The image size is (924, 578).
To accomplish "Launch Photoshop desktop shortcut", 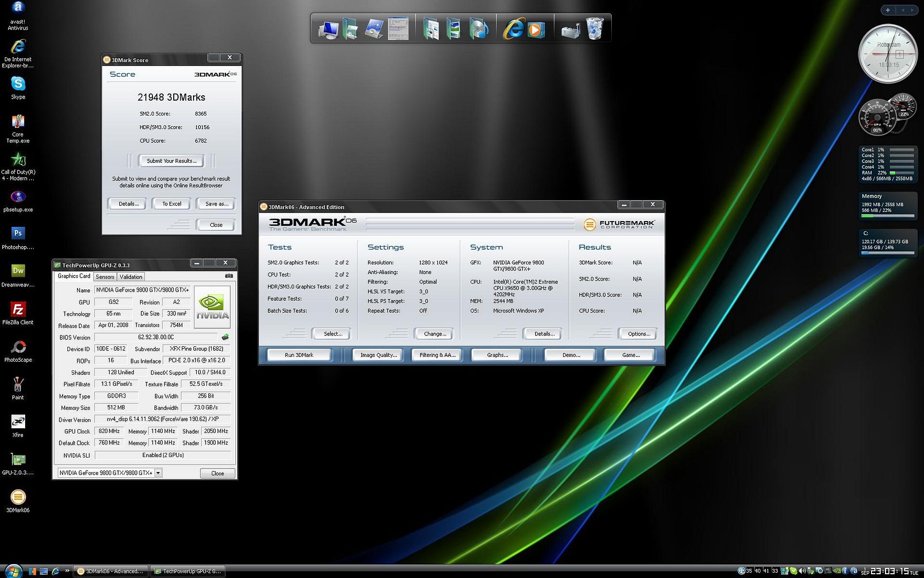I will [x=18, y=238].
